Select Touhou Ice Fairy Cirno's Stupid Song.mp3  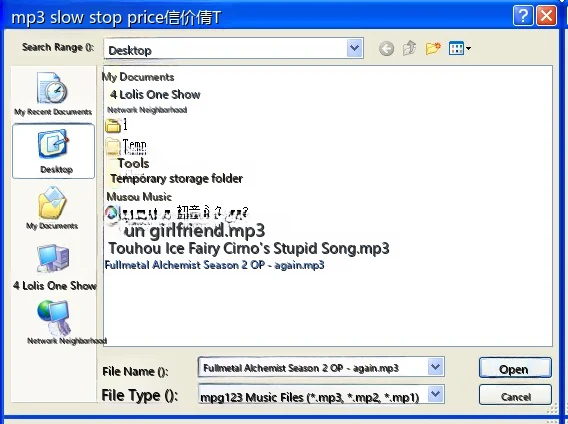tap(249, 249)
